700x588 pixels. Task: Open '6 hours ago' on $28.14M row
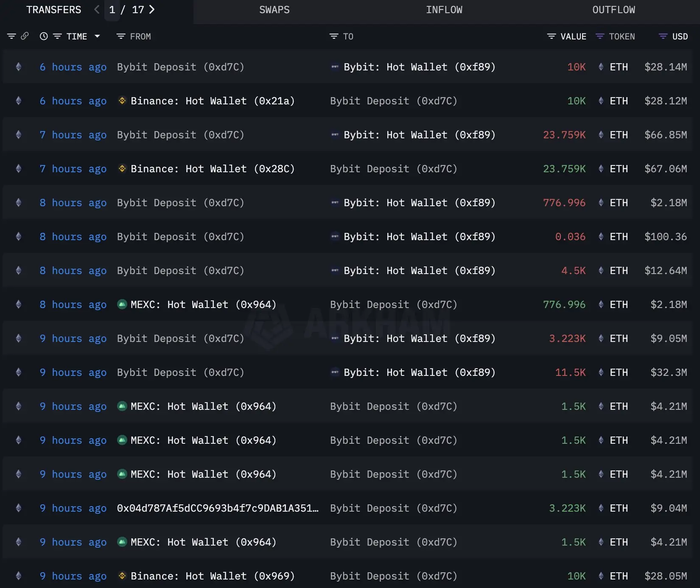(73, 67)
